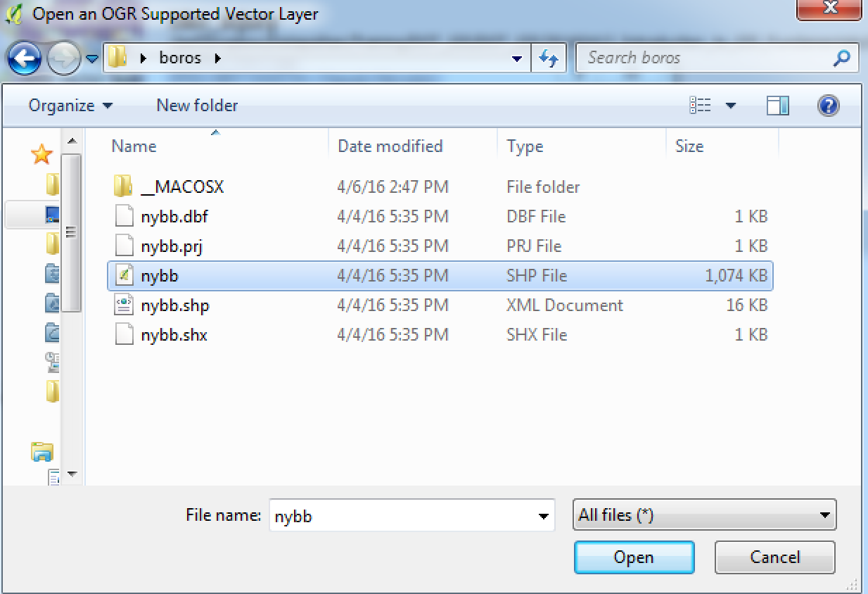868x594 pixels.
Task: Click the New folder button
Action: pyautogui.click(x=197, y=106)
